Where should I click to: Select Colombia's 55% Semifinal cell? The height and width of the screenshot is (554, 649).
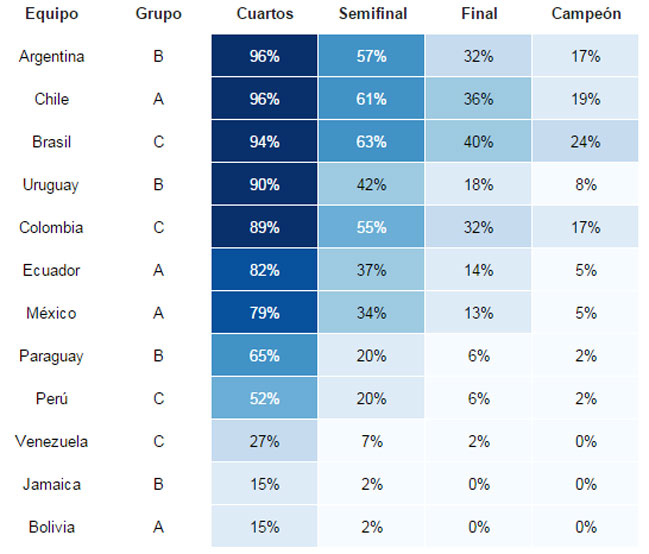pos(371,227)
